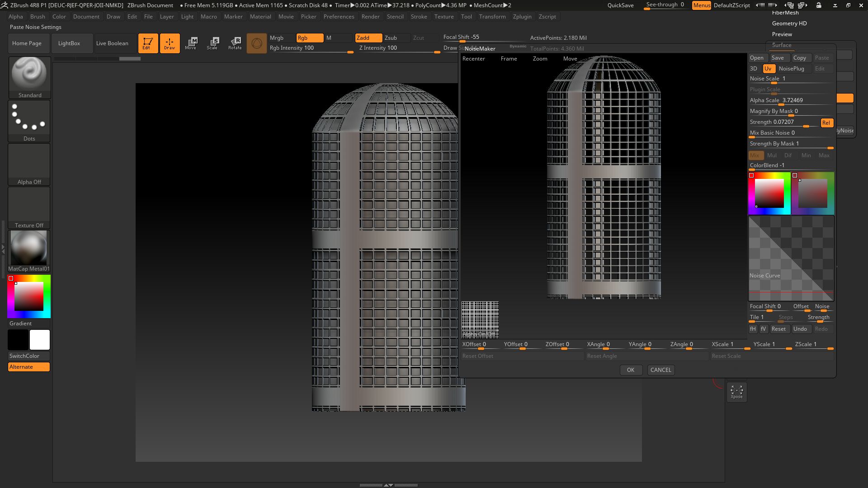Click Open in NoiseMaker

[758, 58]
